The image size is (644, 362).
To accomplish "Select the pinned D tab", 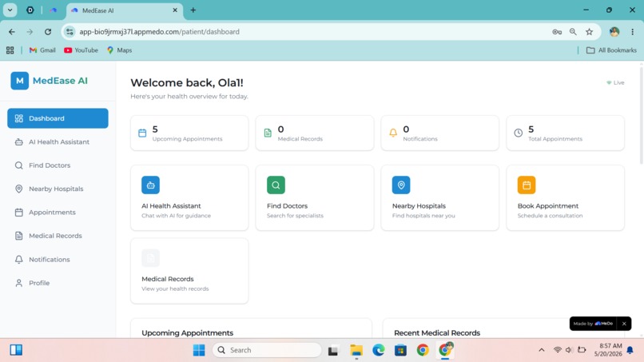I will pyautogui.click(x=30, y=10).
